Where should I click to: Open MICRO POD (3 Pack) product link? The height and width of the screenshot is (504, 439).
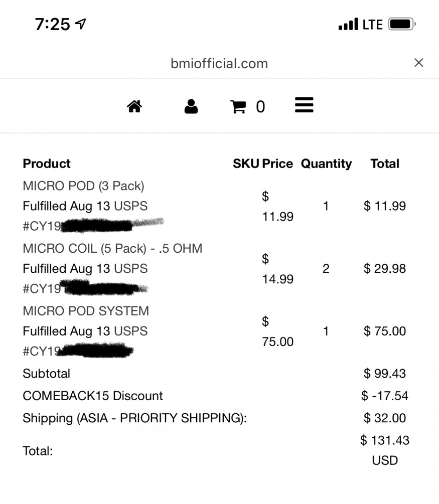[83, 186]
